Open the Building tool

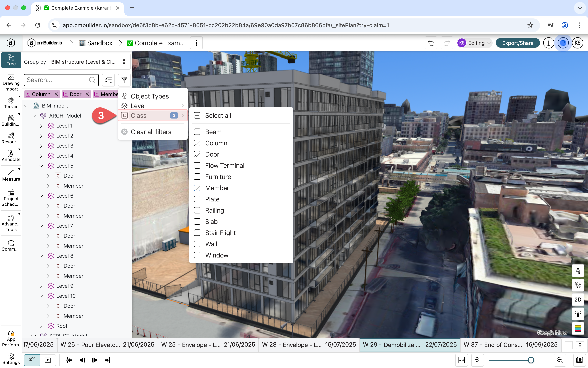tap(11, 121)
